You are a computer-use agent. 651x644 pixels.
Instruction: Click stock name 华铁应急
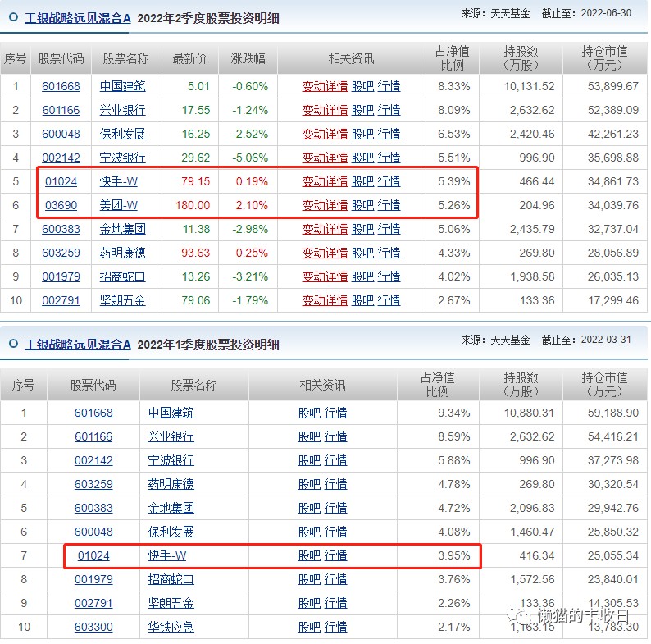(x=171, y=627)
